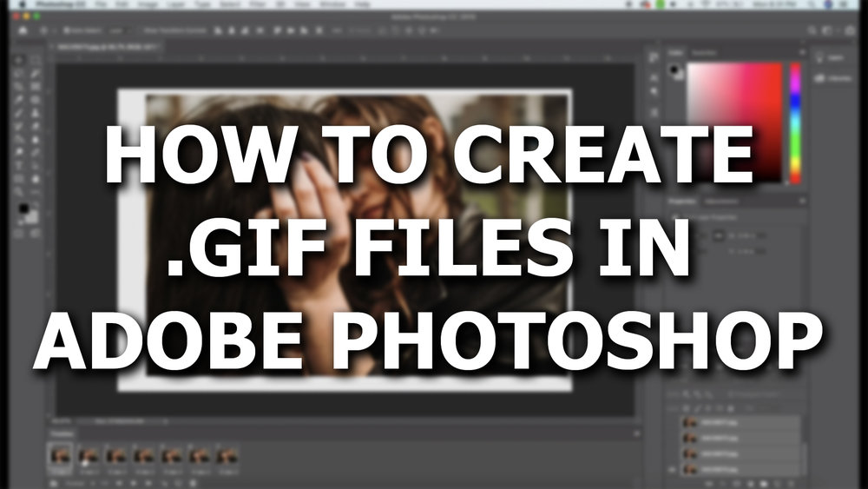Select the Eyedropper tool
This screenshot has height=489, width=868.
pos(19,100)
